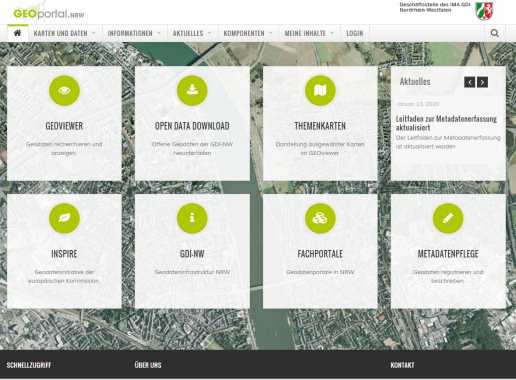Image resolution: width=516 pixels, height=380 pixels.
Task: Expand the Informationen dropdown arrow
Action: click(159, 33)
